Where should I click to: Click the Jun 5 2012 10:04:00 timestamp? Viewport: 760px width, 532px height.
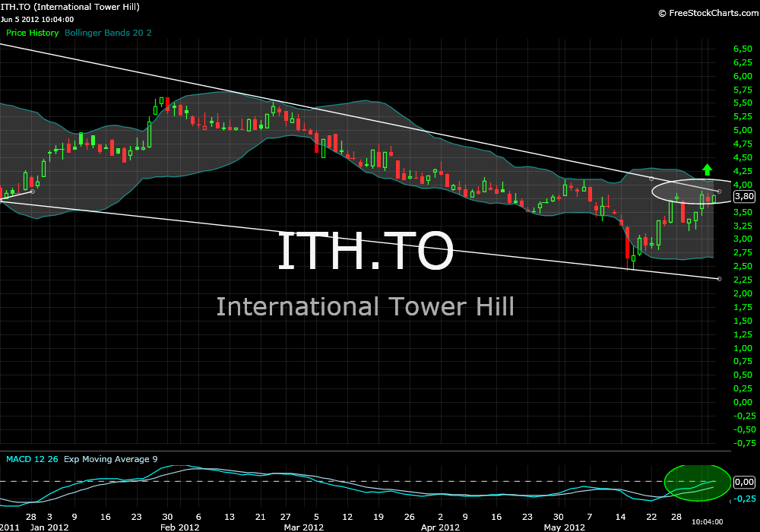37,20
